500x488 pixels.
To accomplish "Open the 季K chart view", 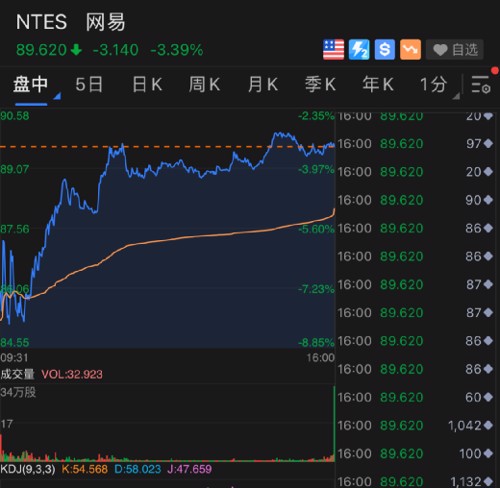I will (x=320, y=84).
